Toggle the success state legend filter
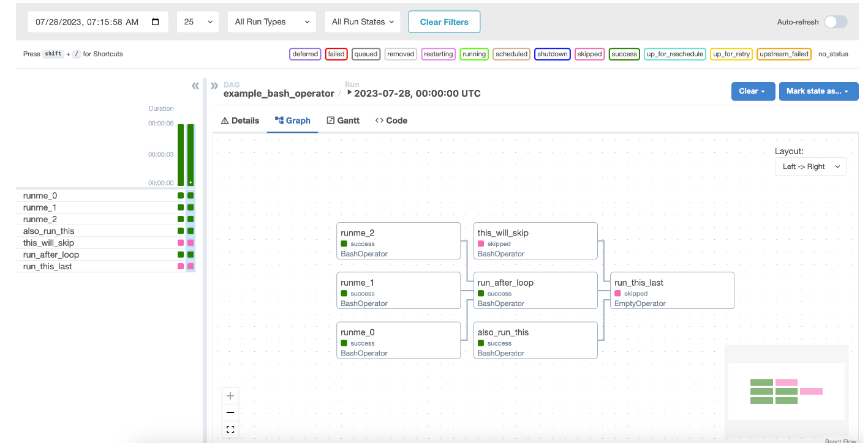 tap(624, 54)
